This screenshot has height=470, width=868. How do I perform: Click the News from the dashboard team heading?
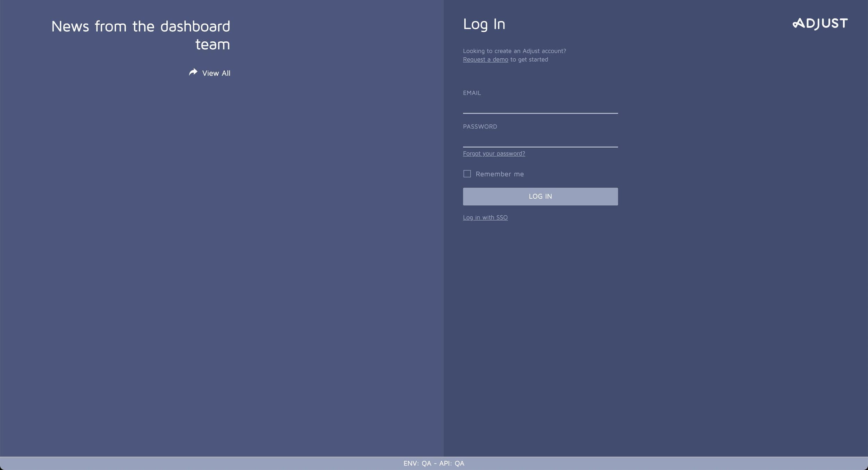pos(141,34)
